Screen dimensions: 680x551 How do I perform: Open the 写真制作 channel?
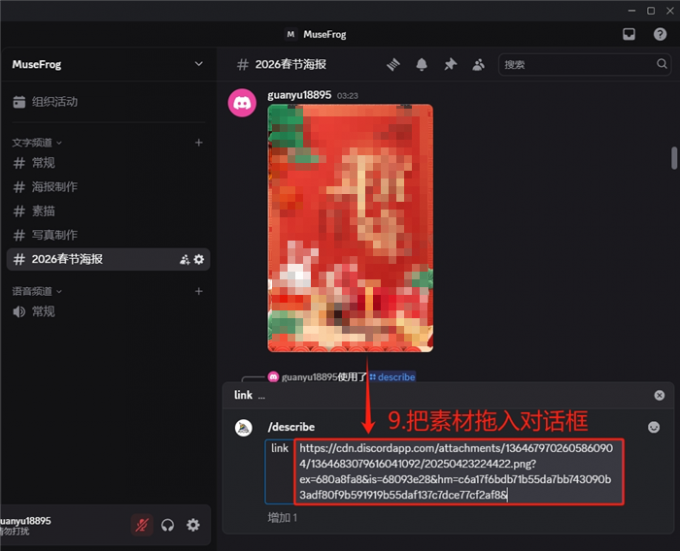point(108,235)
